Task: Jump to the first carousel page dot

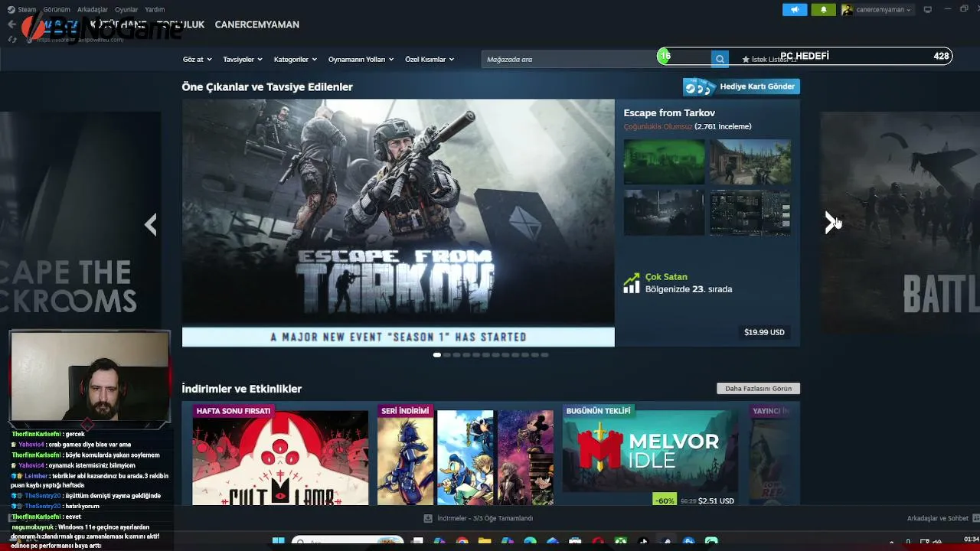Action: 437,355
